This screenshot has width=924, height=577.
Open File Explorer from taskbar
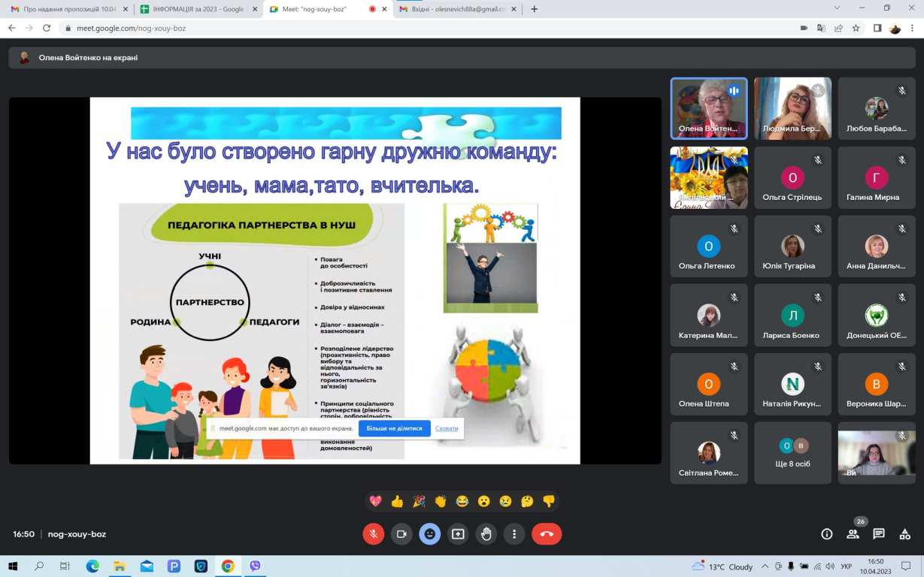(x=120, y=566)
